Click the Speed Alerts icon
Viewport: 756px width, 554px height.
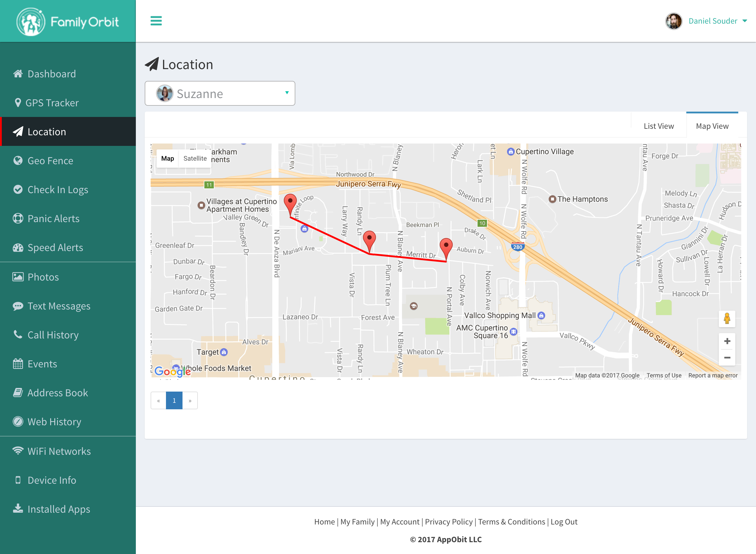(x=18, y=247)
